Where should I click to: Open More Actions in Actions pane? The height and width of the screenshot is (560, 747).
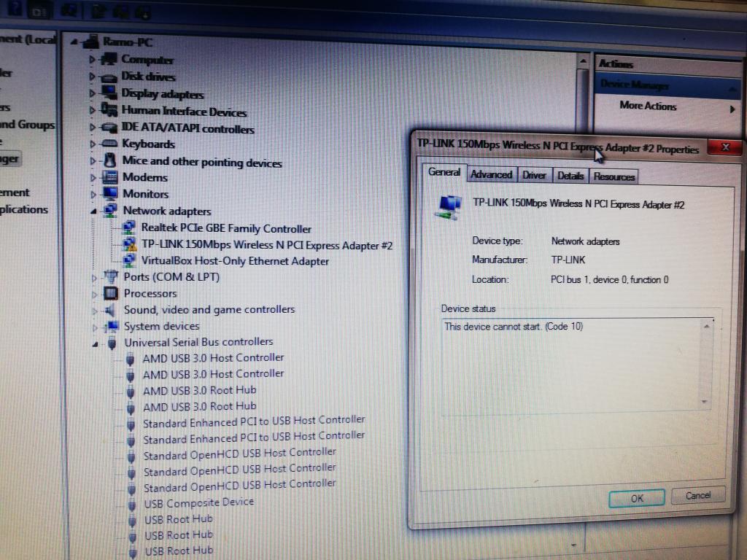[x=648, y=106]
